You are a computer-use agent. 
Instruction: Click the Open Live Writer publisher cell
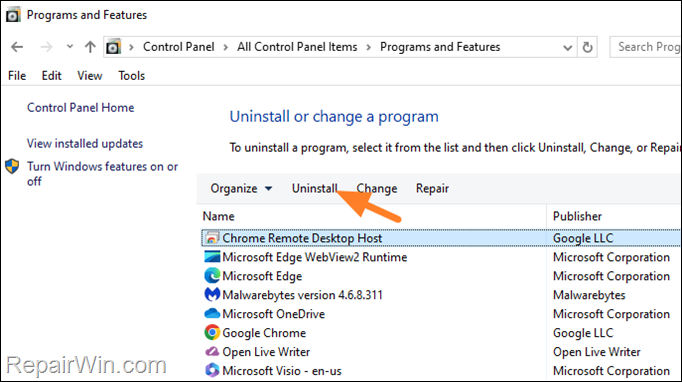tap(596, 352)
